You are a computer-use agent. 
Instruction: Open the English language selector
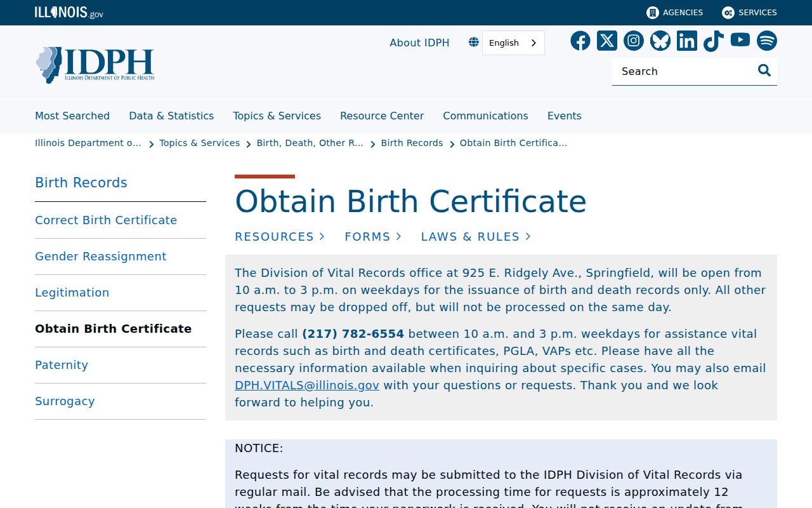click(513, 43)
